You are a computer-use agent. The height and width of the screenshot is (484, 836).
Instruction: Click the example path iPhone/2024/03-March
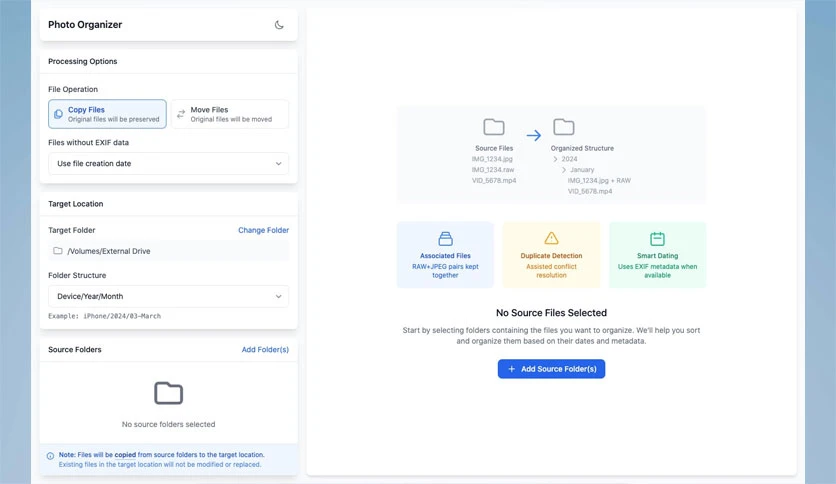[x=122, y=316]
